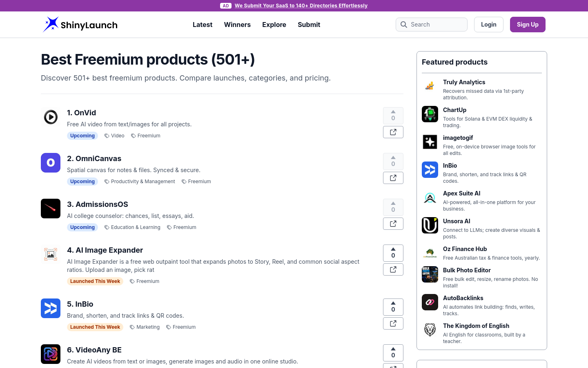Open Unsora AI from Featured products
The image size is (588, 368).
point(457,221)
